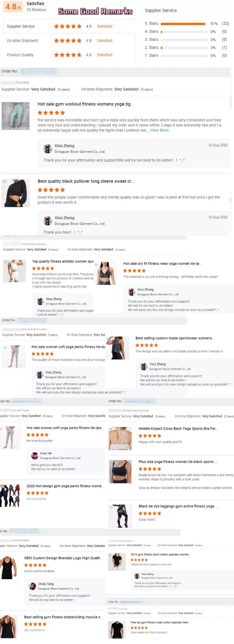
Task: Open Hot sale gym workout fitness title
Action: [85, 104]
